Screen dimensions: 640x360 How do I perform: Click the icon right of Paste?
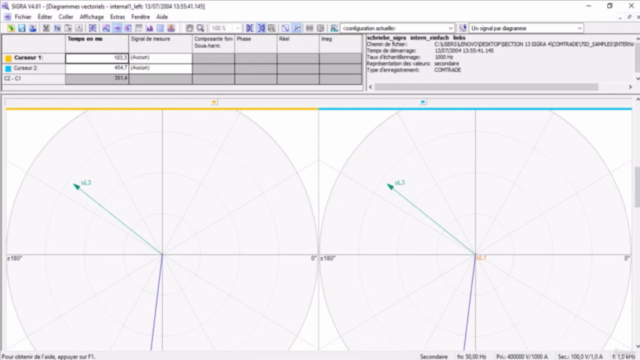(x=79, y=28)
